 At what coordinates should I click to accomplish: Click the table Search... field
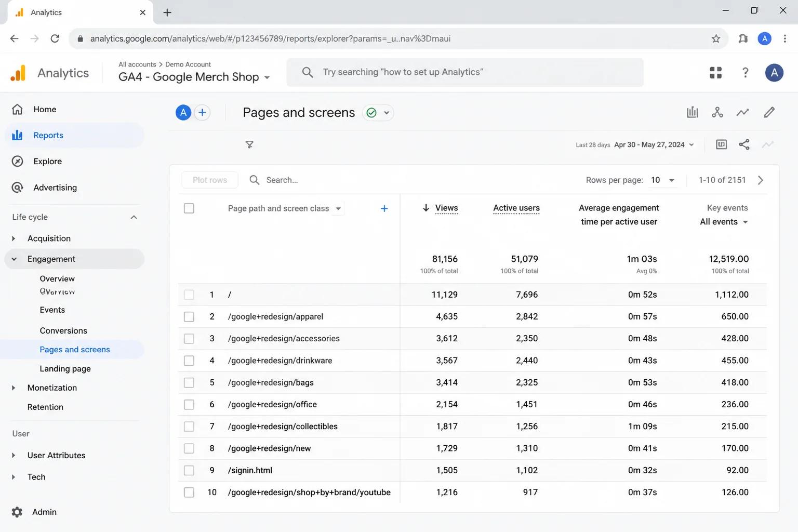(282, 180)
